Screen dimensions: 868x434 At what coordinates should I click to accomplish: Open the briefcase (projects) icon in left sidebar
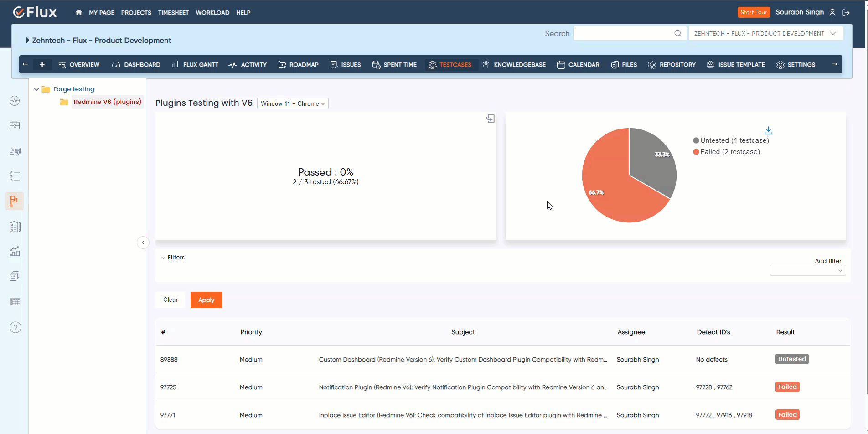15,124
